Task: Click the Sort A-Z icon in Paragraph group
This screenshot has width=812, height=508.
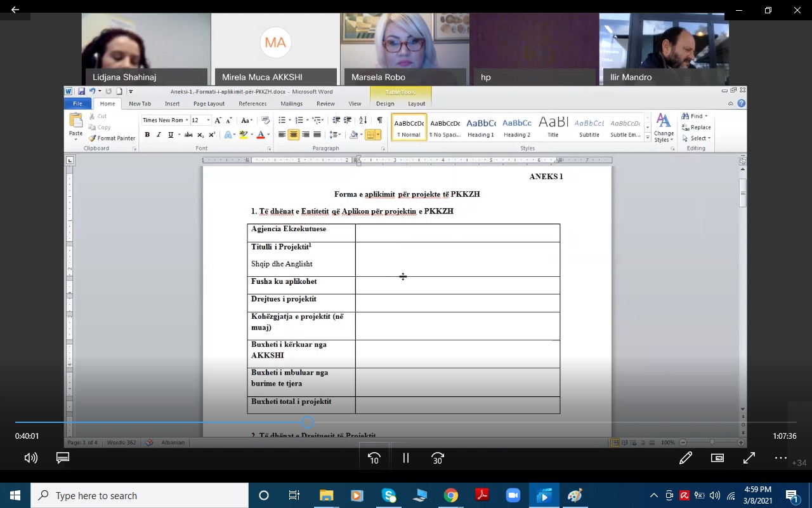Action: click(x=363, y=120)
